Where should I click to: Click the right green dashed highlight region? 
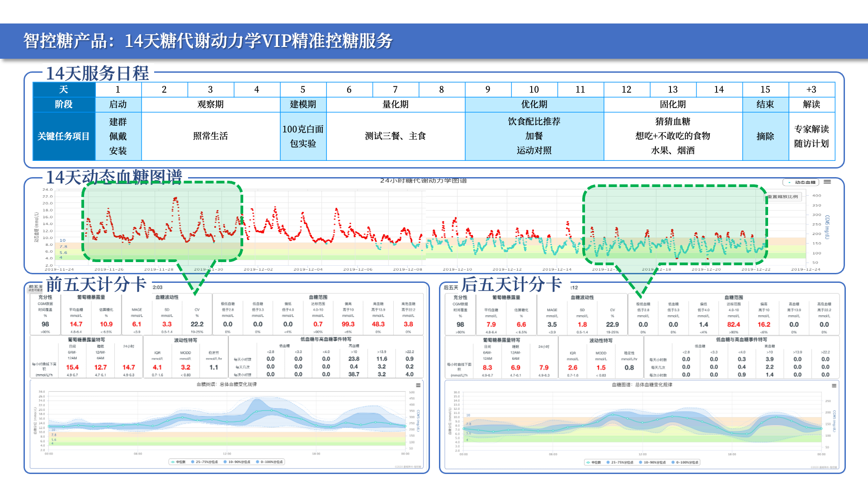tap(675, 225)
